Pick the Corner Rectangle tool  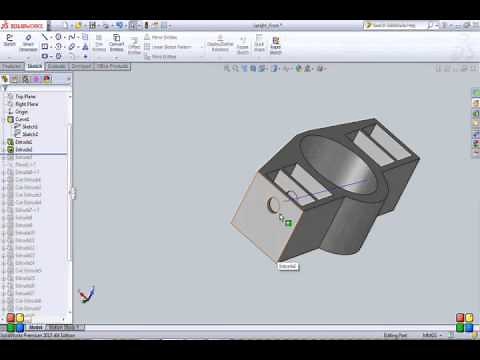(x=45, y=46)
